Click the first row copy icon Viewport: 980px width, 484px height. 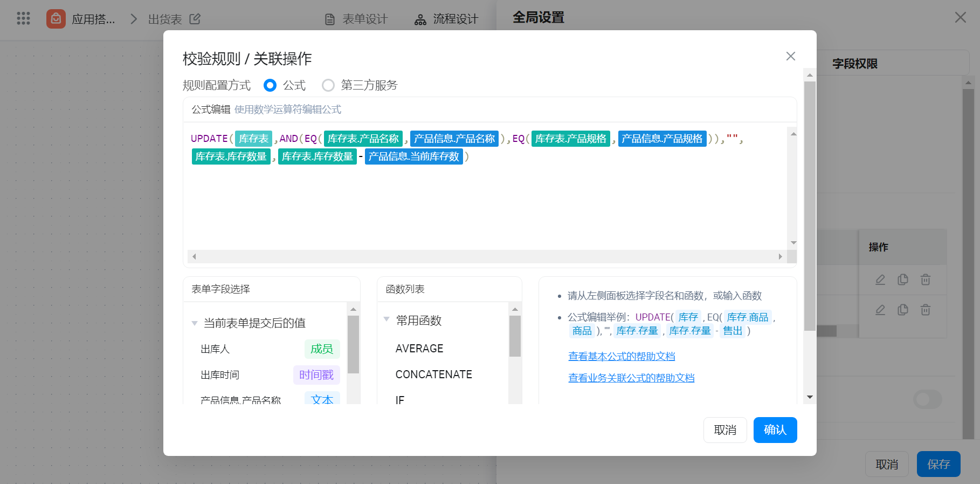coord(903,280)
